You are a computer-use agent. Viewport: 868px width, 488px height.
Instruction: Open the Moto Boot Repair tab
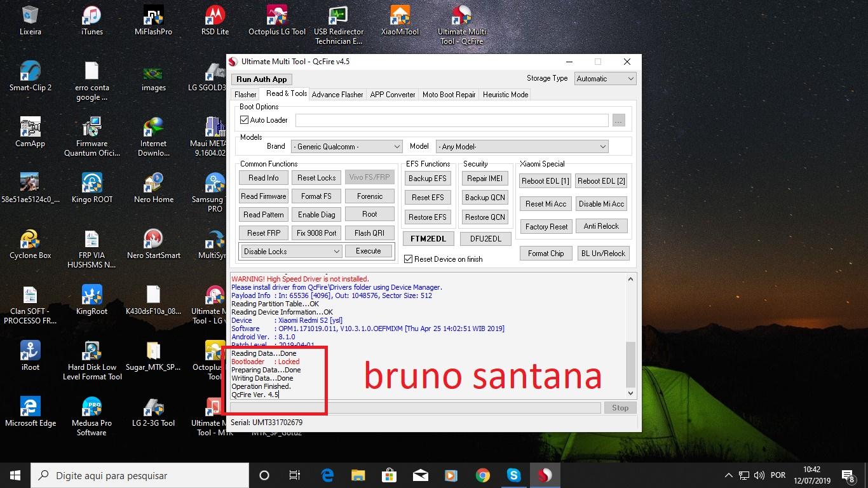(x=449, y=95)
